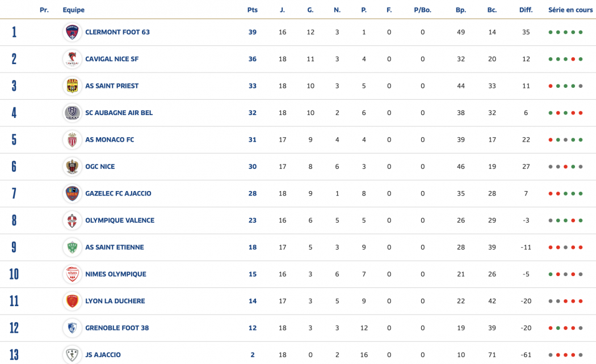Click the Cavigal Nice SF crest

click(x=72, y=59)
